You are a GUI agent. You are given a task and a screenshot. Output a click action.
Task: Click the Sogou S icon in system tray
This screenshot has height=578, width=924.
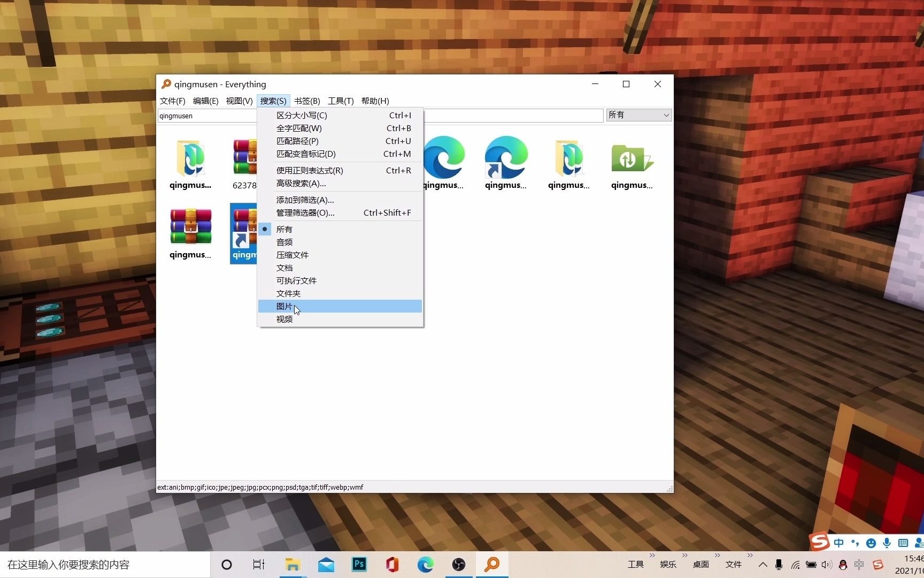point(877,565)
